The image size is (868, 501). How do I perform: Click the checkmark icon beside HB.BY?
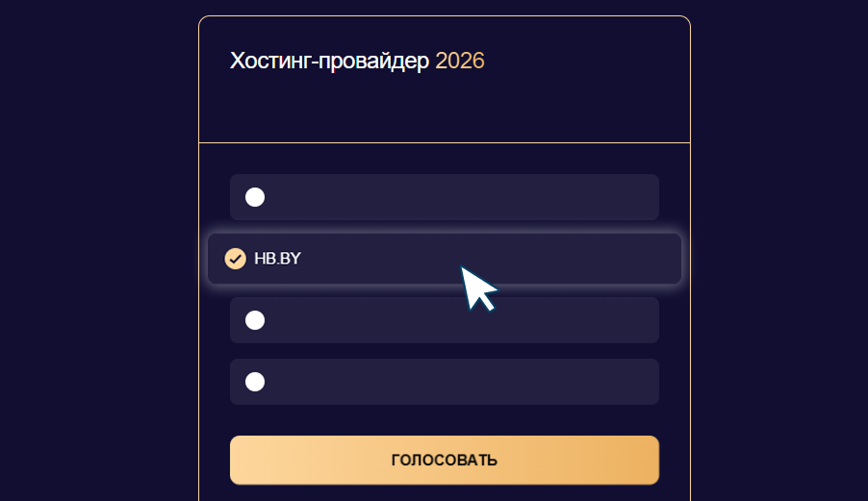(235, 259)
